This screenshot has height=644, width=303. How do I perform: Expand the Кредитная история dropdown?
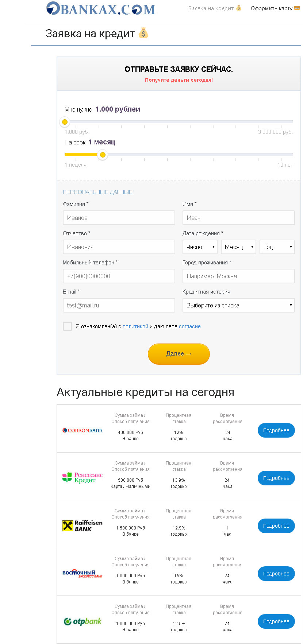coord(239,305)
